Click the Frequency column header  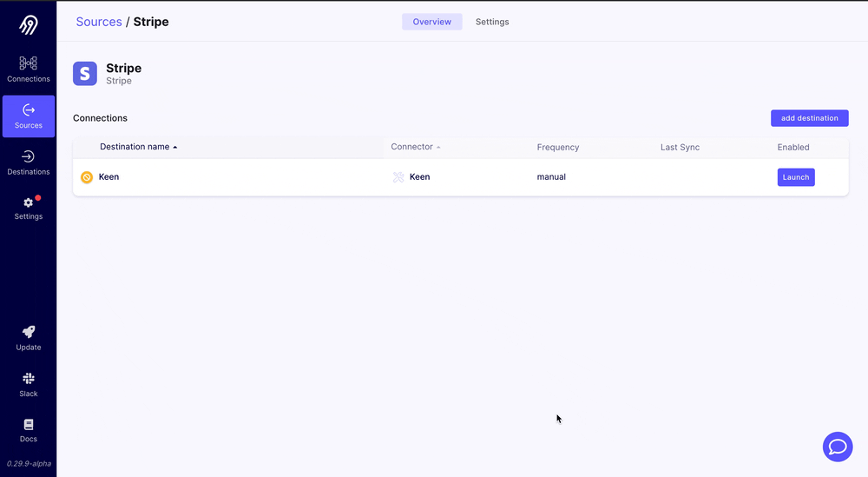(558, 148)
